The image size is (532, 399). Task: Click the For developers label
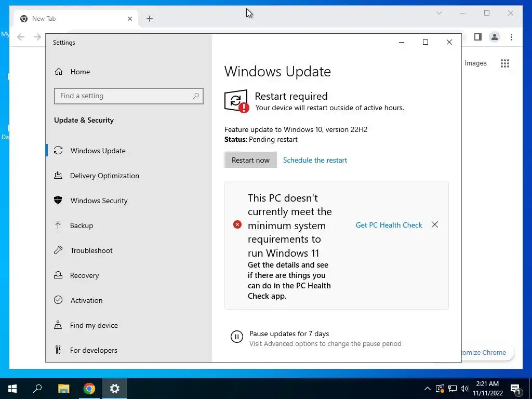pos(94,350)
